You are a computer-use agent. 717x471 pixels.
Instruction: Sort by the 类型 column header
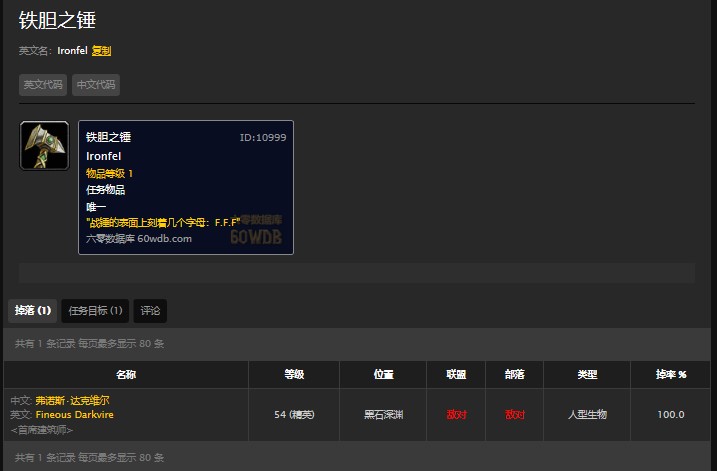(587, 375)
